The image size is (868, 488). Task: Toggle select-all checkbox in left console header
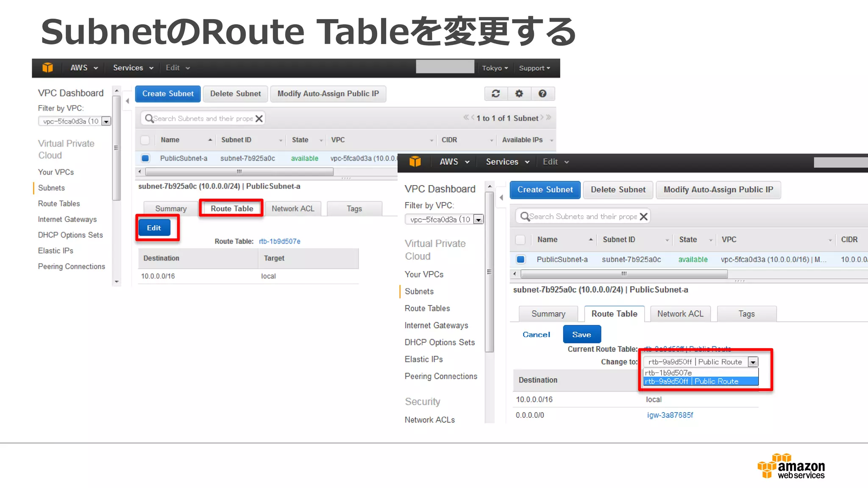(145, 140)
